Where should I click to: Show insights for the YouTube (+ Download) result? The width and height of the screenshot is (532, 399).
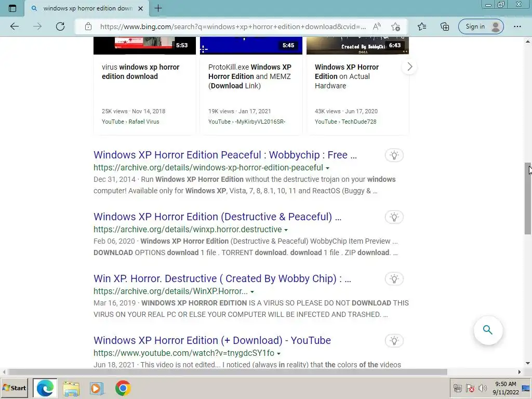(x=394, y=341)
